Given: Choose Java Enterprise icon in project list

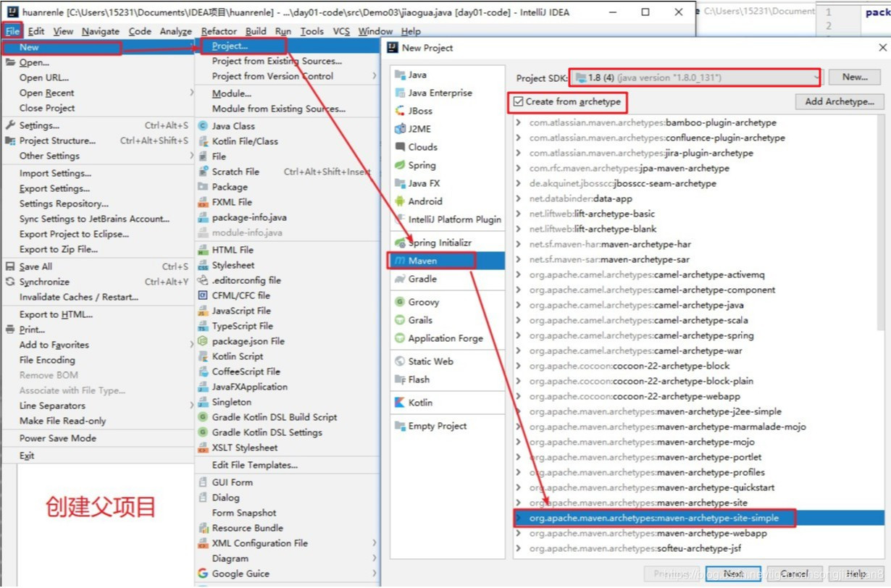Looking at the screenshot, I should pos(399,93).
